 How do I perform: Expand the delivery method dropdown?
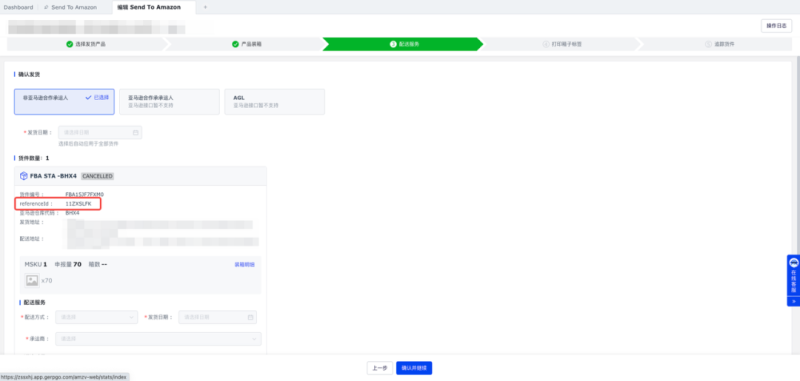96,317
